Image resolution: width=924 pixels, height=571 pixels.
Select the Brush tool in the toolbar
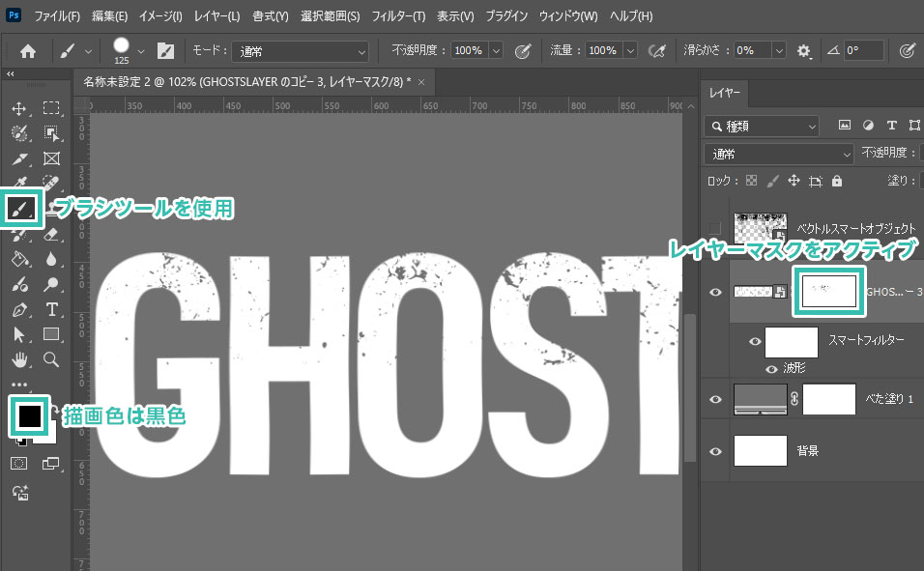pos(21,208)
